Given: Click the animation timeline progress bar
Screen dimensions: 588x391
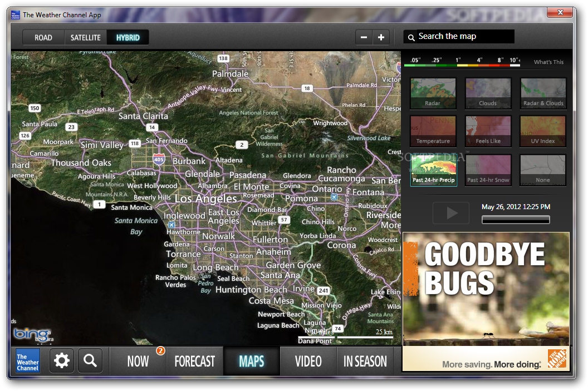Looking at the screenshot, I should click(x=516, y=220).
